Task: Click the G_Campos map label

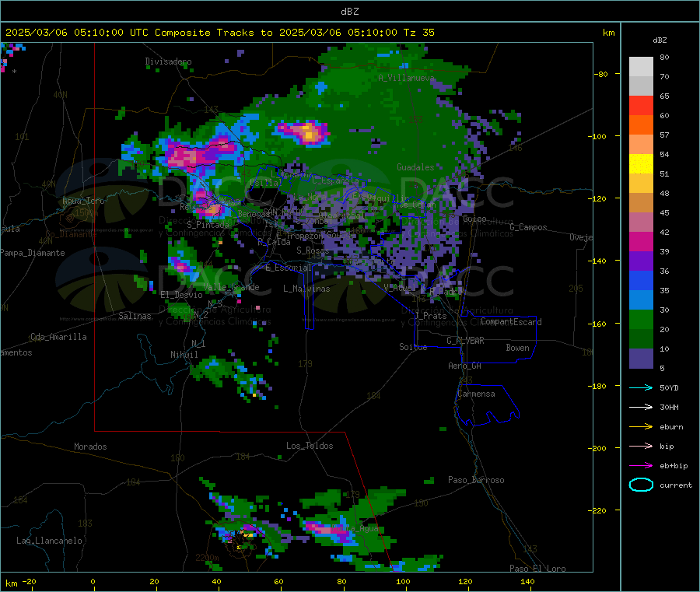Action: click(528, 227)
